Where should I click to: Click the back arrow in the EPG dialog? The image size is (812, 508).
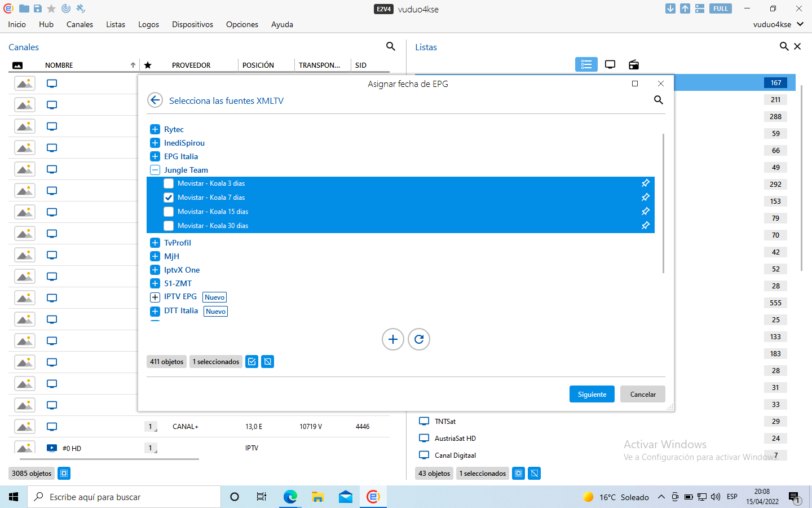pyautogui.click(x=155, y=100)
